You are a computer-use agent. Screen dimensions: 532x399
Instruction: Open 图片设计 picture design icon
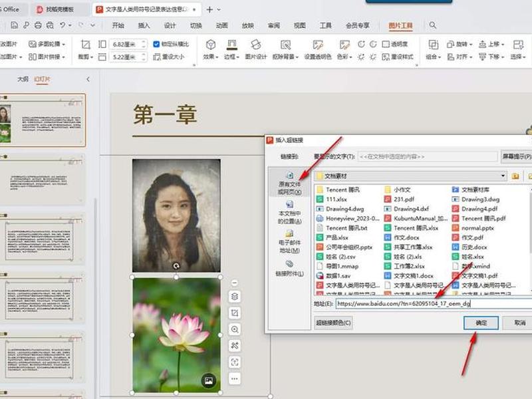256,45
